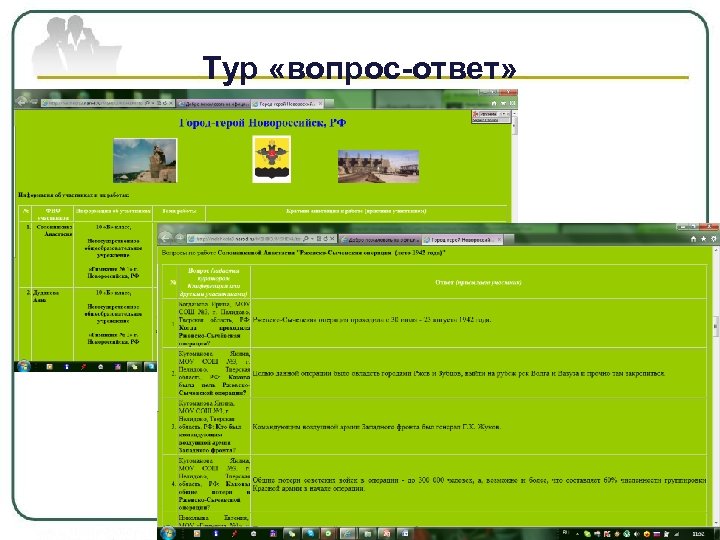
Task: Click the 'Ответ' column header in the front window table
Action: (x=478, y=282)
